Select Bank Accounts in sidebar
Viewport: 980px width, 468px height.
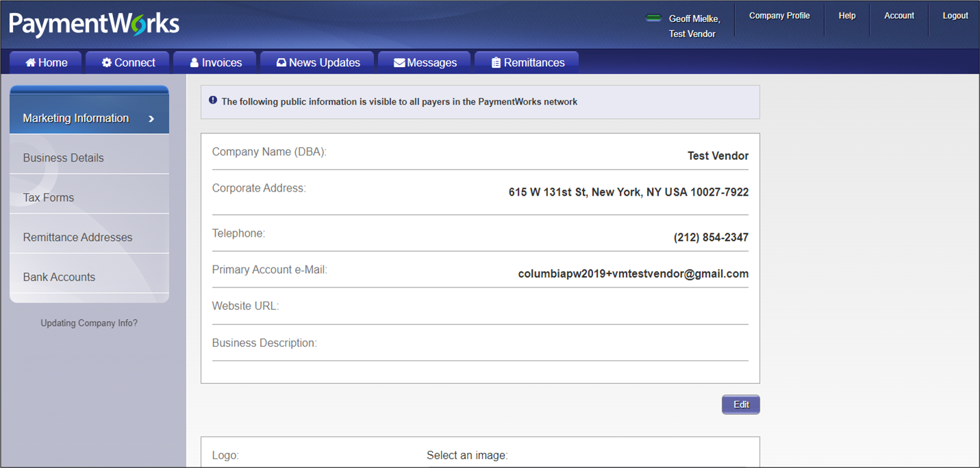60,277
